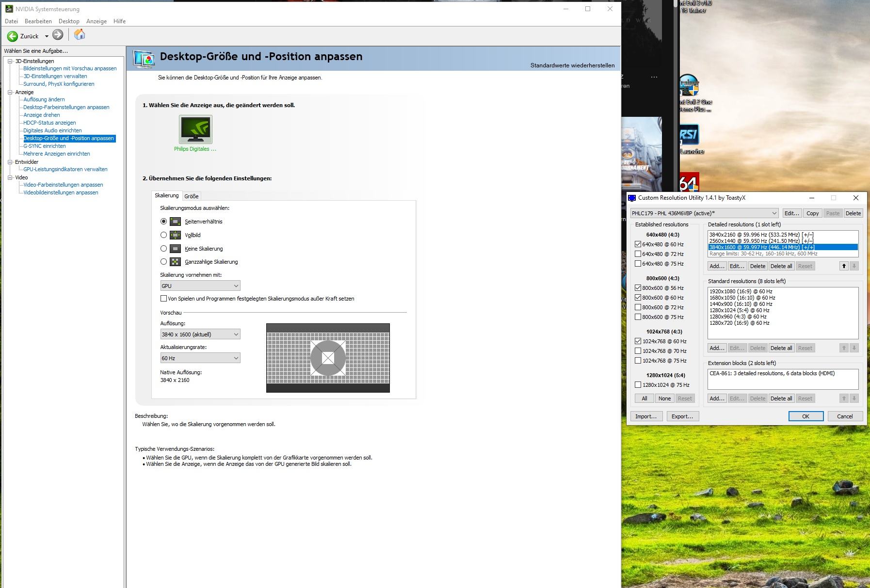The image size is (870, 588).
Task: Click extension blocks move-down arrow
Action: (854, 398)
